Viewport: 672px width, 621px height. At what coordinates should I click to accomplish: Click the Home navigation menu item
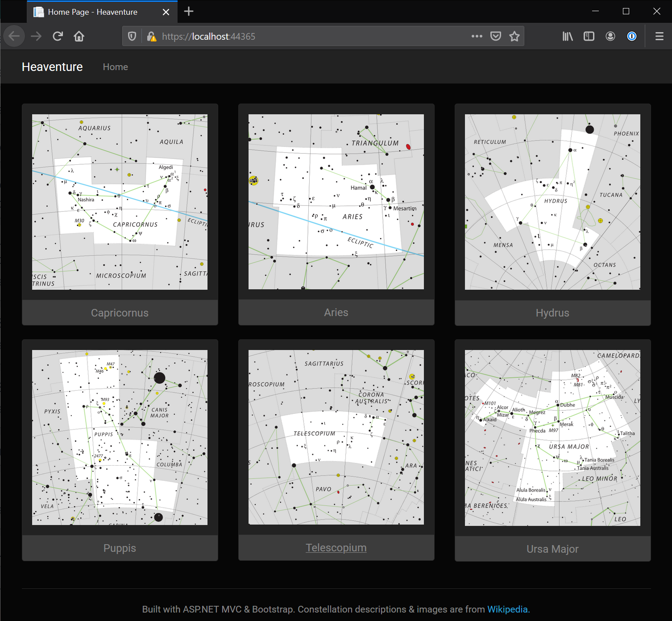click(116, 67)
